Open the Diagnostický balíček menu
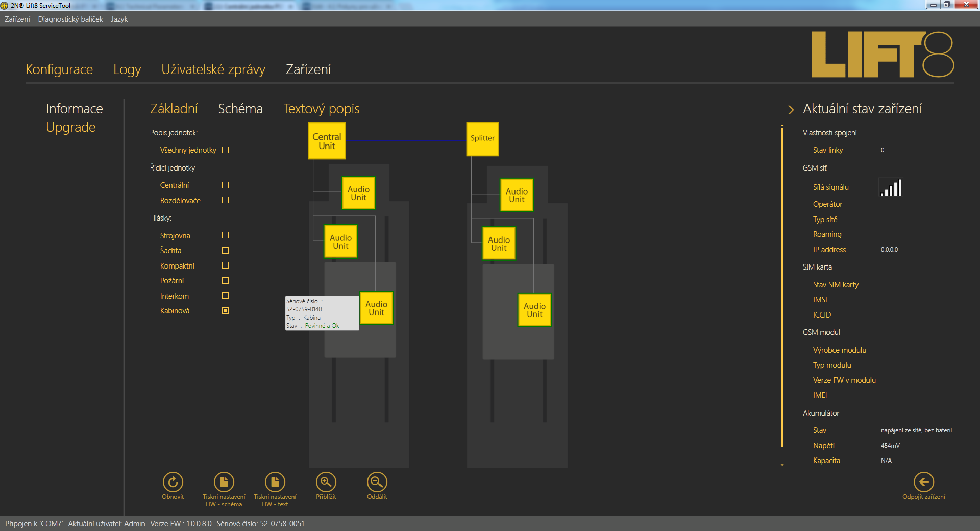Image resolution: width=980 pixels, height=531 pixels. click(x=70, y=19)
